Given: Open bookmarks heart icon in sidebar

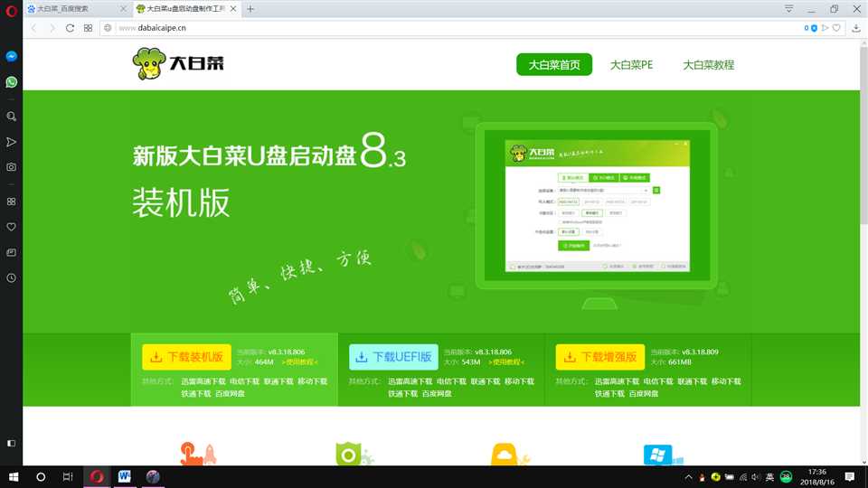Looking at the screenshot, I should coord(11,227).
